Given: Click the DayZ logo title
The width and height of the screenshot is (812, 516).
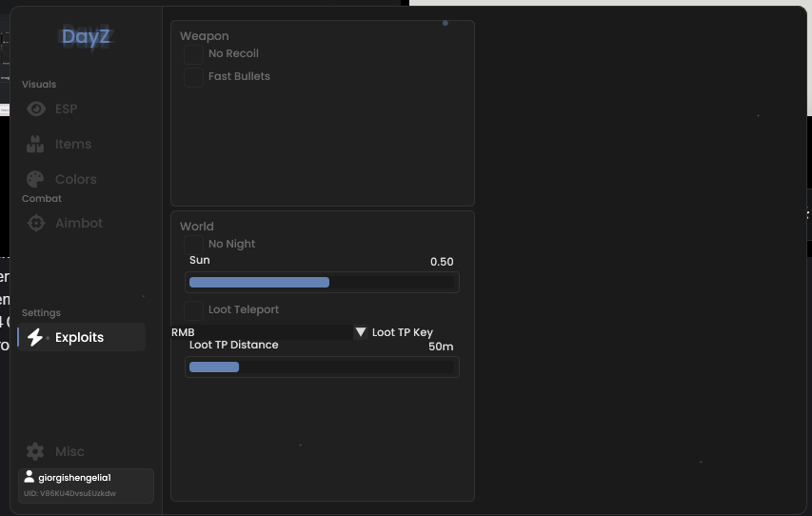Looking at the screenshot, I should coord(86,37).
